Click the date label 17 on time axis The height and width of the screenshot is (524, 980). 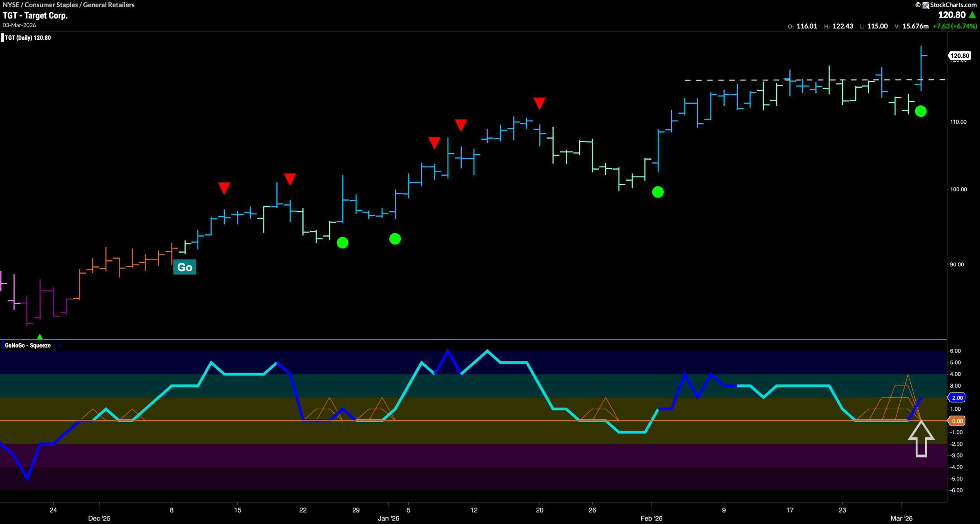point(790,510)
